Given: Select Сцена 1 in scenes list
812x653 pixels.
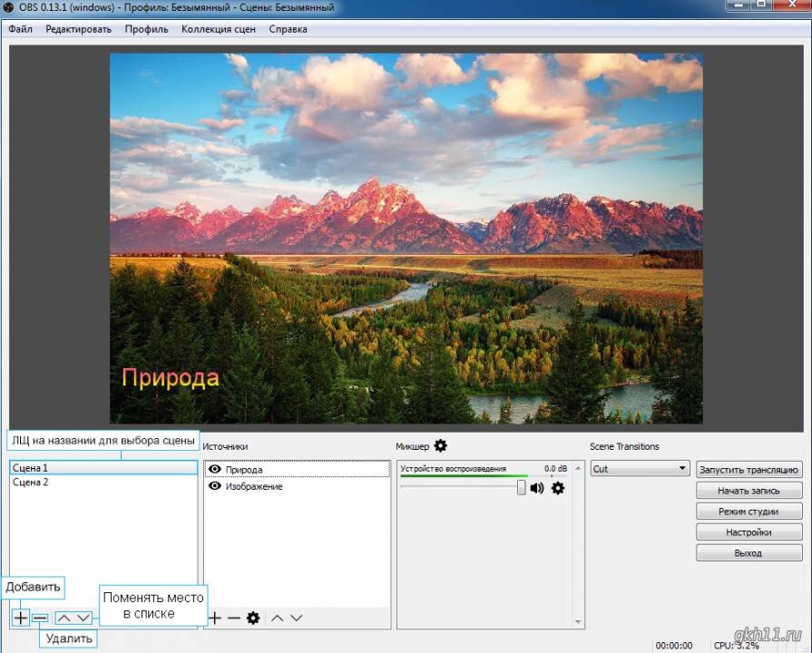Looking at the screenshot, I should (103, 468).
